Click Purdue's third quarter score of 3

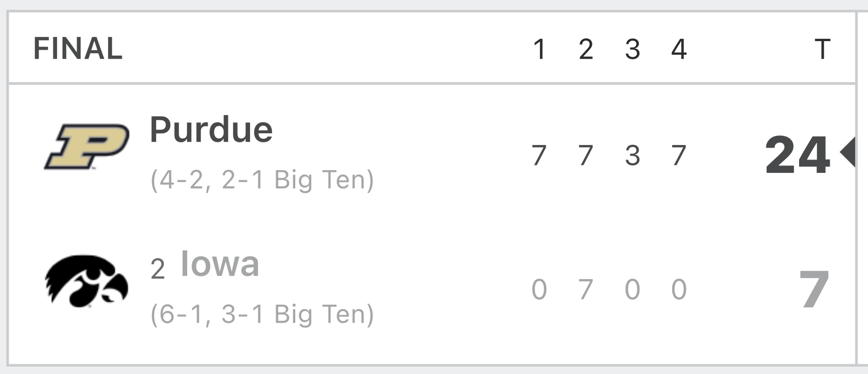[633, 156]
